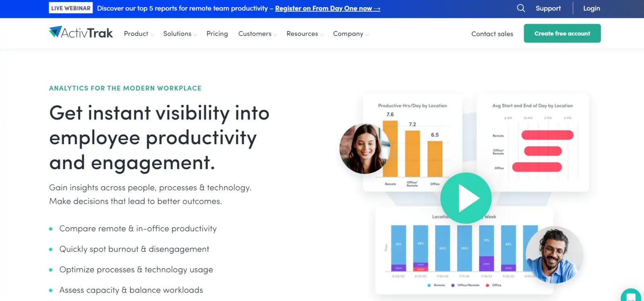Expand the Customers menu chevron
The image size is (644, 301).
tap(275, 35)
